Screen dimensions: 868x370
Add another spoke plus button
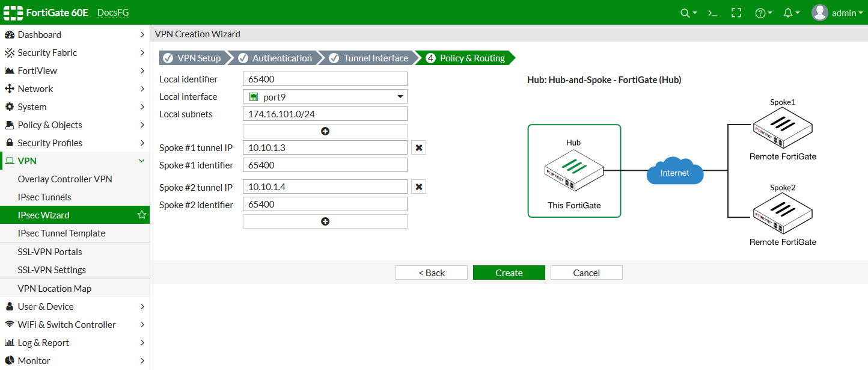pyautogui.click(x=325, y=221)
